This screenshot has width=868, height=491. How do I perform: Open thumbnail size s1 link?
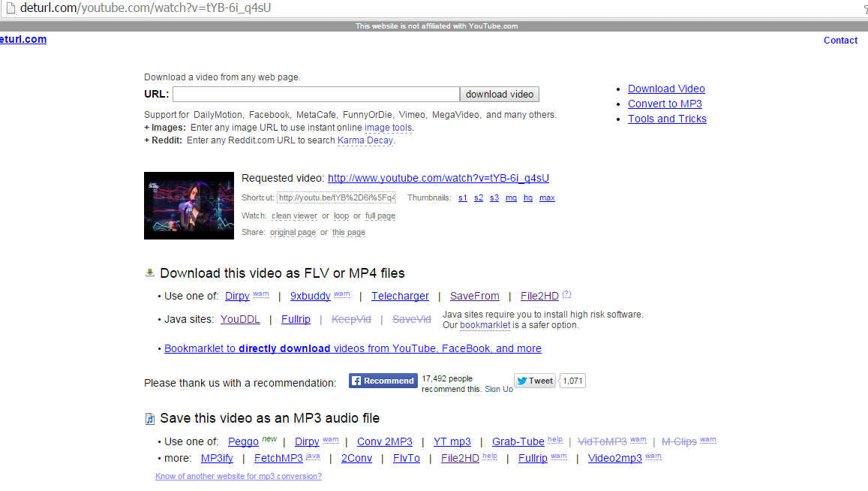(x=463, y=198)
